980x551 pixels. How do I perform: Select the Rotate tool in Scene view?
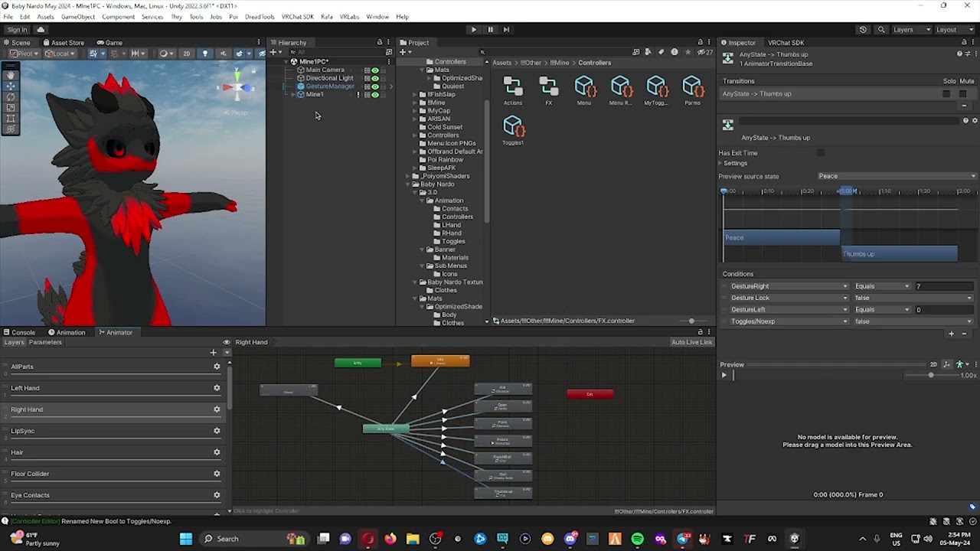coord(11,97)
